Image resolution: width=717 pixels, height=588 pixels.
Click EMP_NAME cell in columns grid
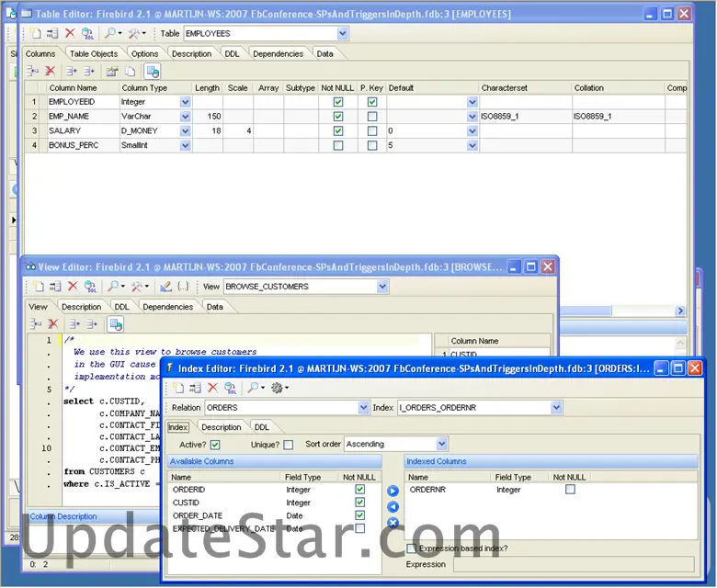(x=84, y=117)
